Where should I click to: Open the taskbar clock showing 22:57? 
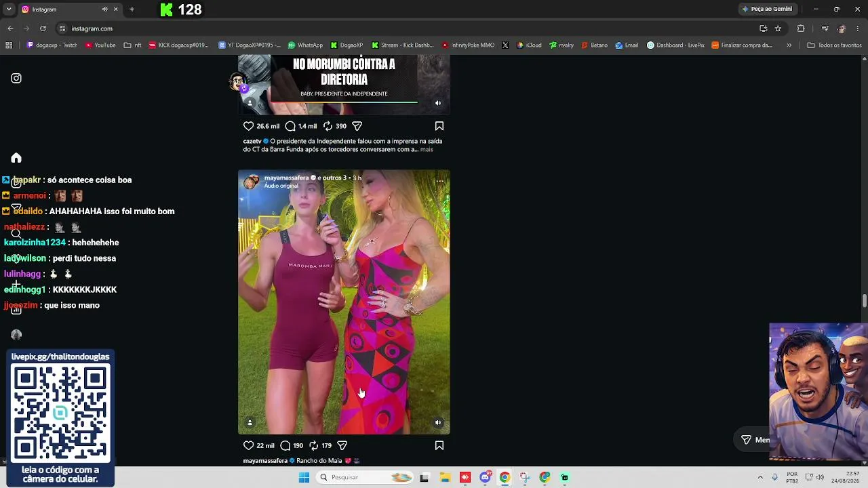(846, 477)
